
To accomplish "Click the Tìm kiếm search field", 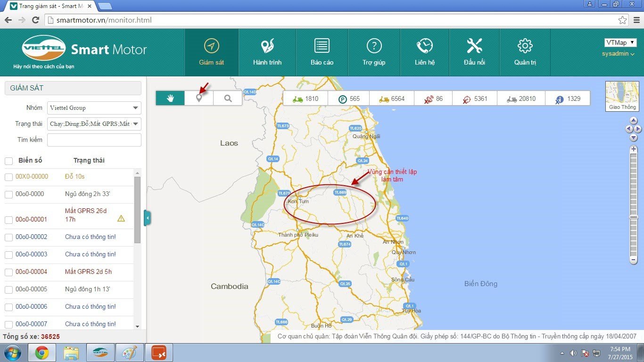I will click(94, 140).
